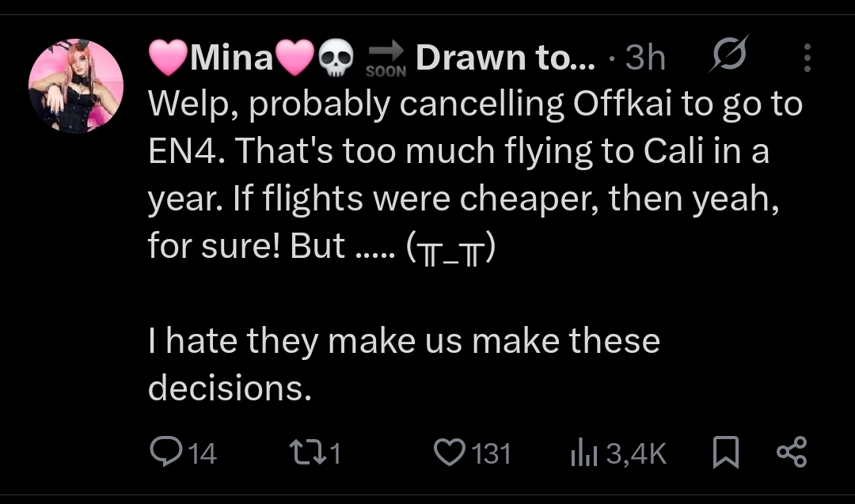Open Mina's profile picture
The width and height of the screenshot is (855, 504).
[76, 85]
